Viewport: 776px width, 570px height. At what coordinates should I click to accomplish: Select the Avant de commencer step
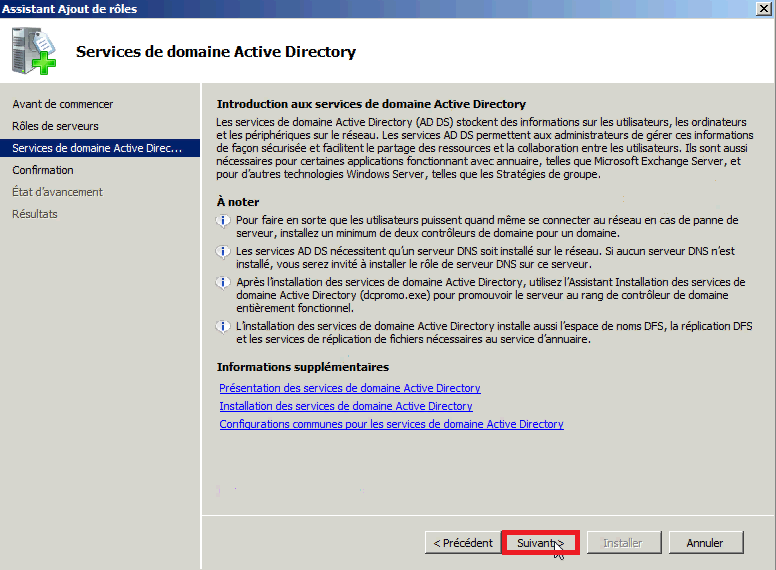coord(63,104)
